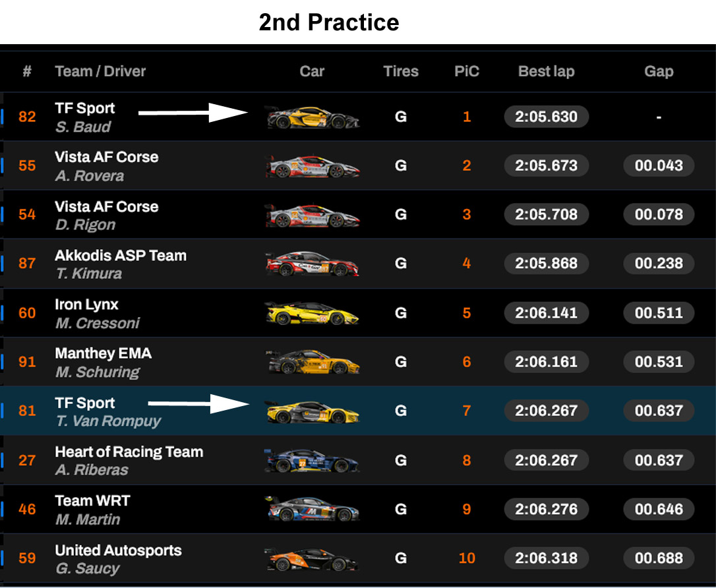Select the Tires column header
The height and width of the screenshot is (588, 716).
(x=401, y=71)
